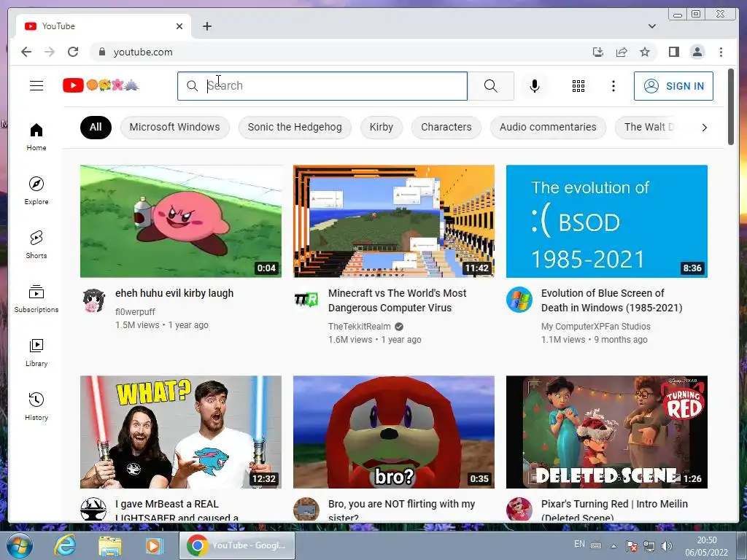Image resolution: width=747 pixels, height=560 pixels.
Task: Play the MrBeast lightsaber video thumbnail
Action: [x=181, y=432]
